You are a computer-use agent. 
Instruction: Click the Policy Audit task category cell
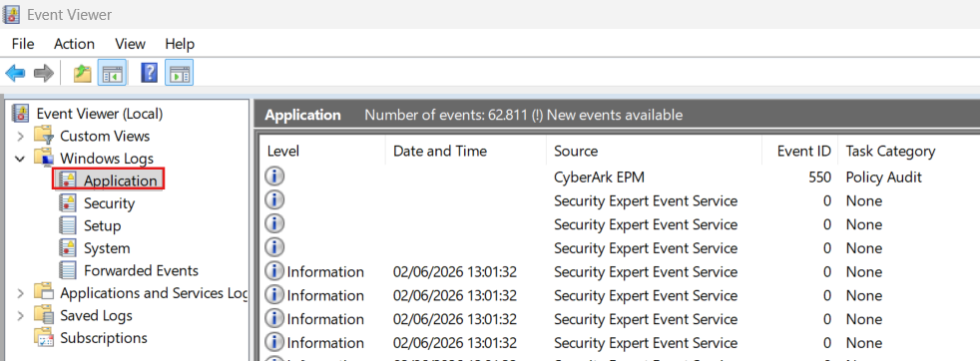click(x=884, y=178)
